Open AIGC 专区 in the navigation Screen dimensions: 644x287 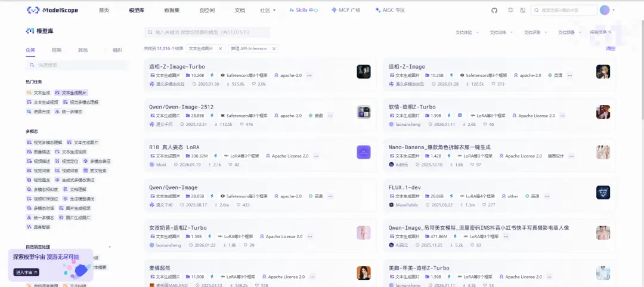point(390,10)
